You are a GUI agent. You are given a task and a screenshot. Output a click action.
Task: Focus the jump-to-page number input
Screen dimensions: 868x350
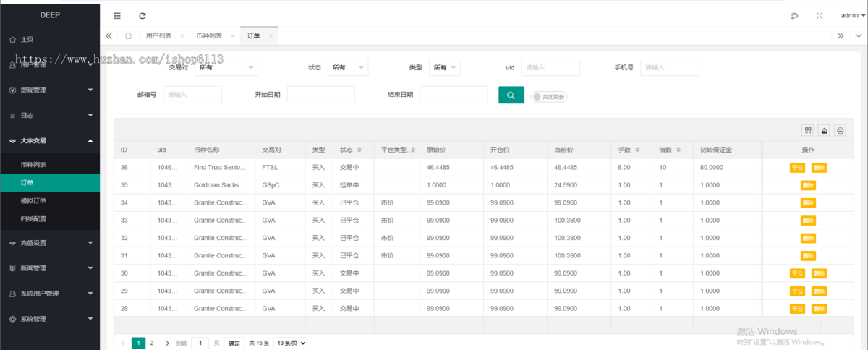tap(200, 343)
